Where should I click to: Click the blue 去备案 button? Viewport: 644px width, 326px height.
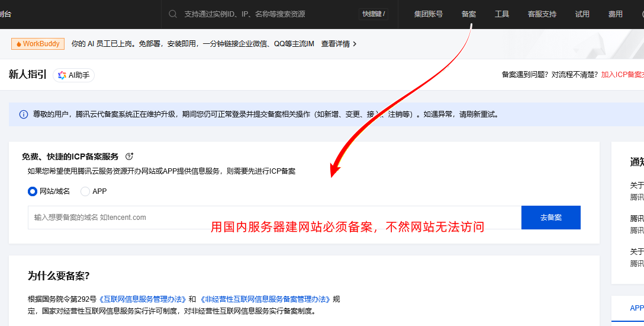pyautogui.click(x=550, y=218)
